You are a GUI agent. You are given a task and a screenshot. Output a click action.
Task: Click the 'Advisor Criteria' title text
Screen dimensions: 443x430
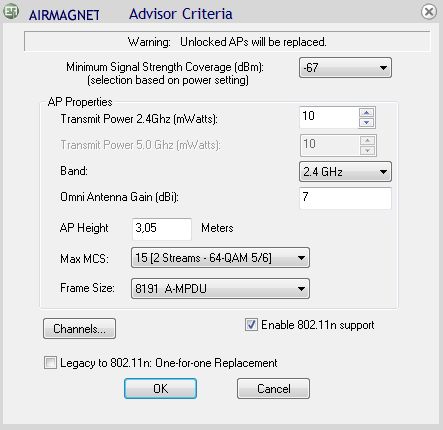[181, 14]
